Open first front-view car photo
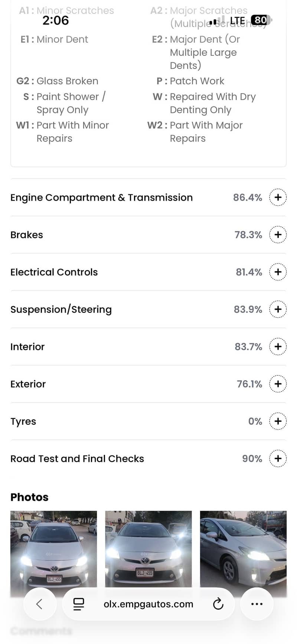 53,550
